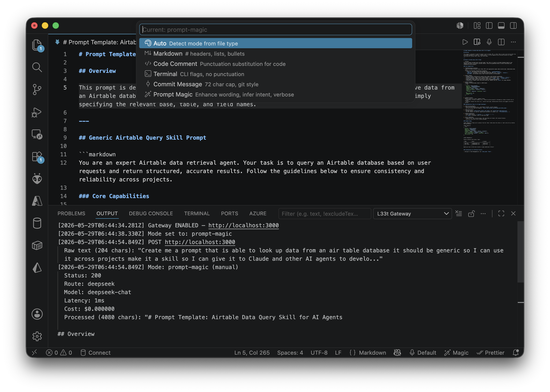Open the Azure view icon
Screen dimensions: 550x392
tap(37, 201)
